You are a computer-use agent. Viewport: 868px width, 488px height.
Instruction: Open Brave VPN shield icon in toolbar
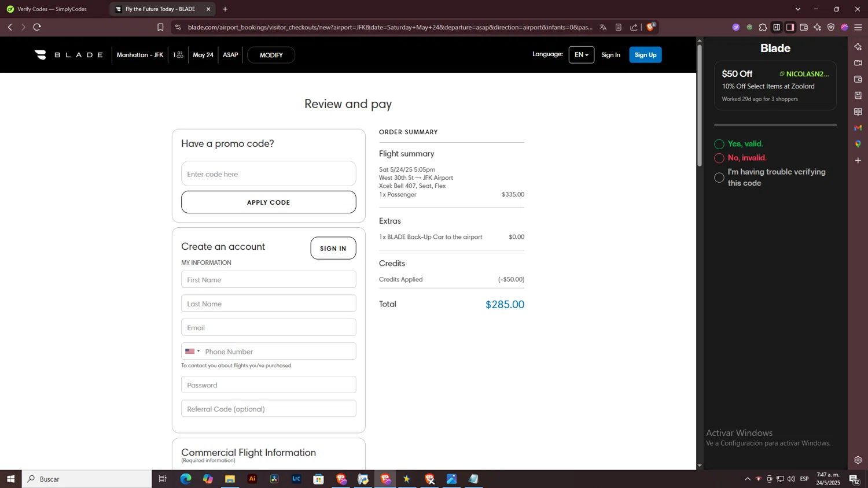pos(831,27)
